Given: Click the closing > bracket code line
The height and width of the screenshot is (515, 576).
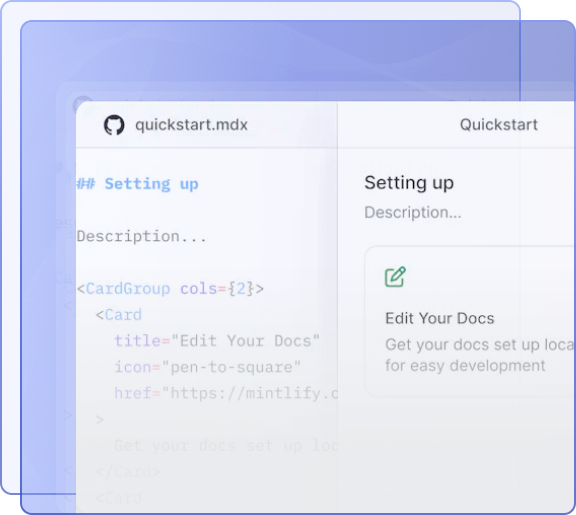Looking at the screenshot, I should pos(100,419).
